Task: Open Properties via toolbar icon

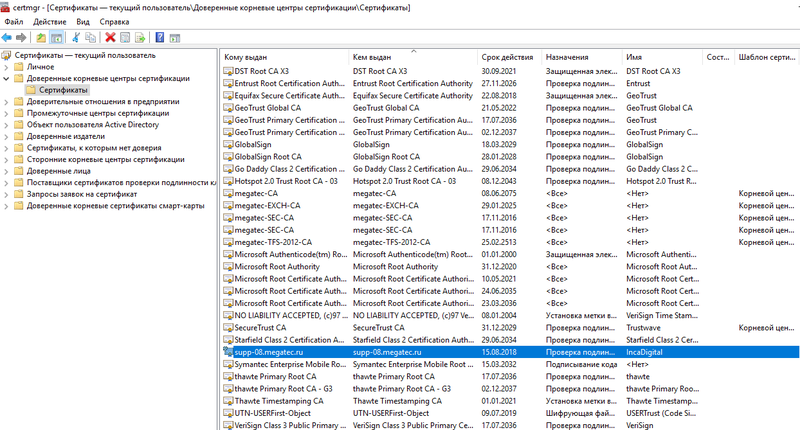Action: coord(125,37)
